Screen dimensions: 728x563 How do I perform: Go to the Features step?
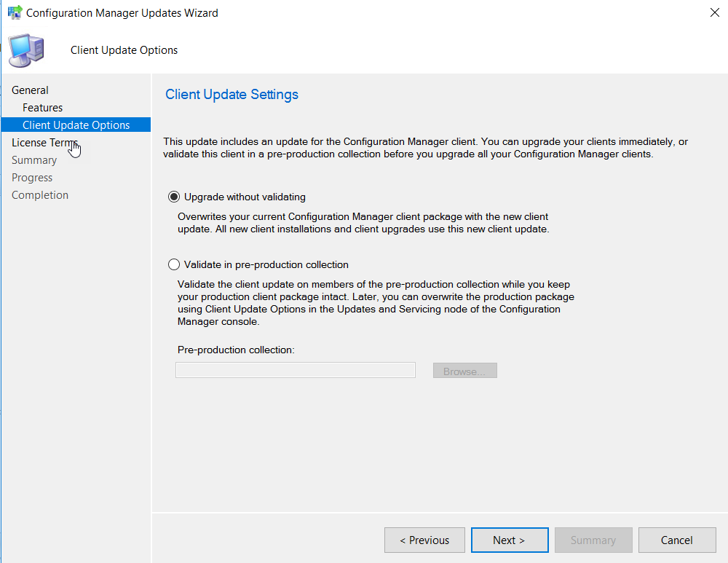[x=43, y=108]
